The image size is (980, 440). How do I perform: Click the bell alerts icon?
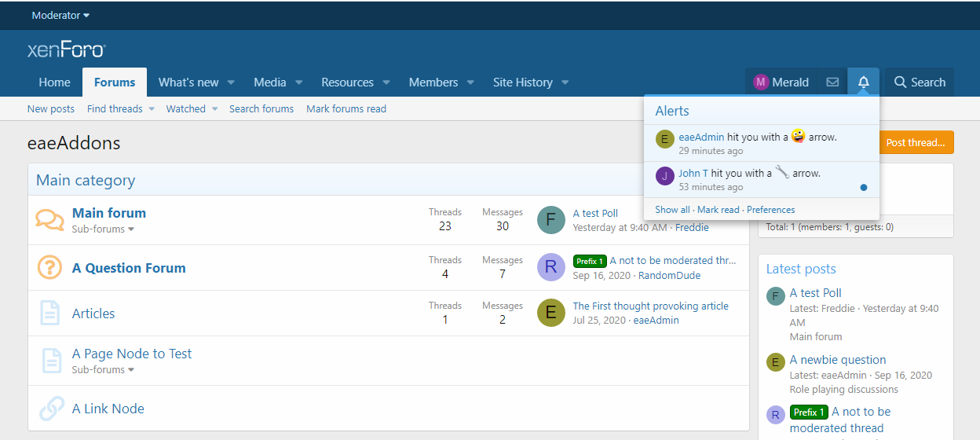pos(863,82)
